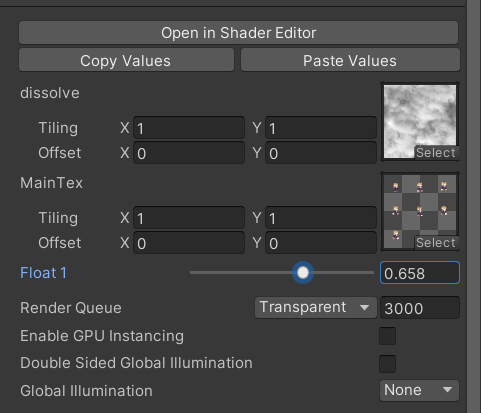Toggle Double Sided Global Illumination checkbox
This screenshot has height=413, width=481.
click(x=387, y=363)
